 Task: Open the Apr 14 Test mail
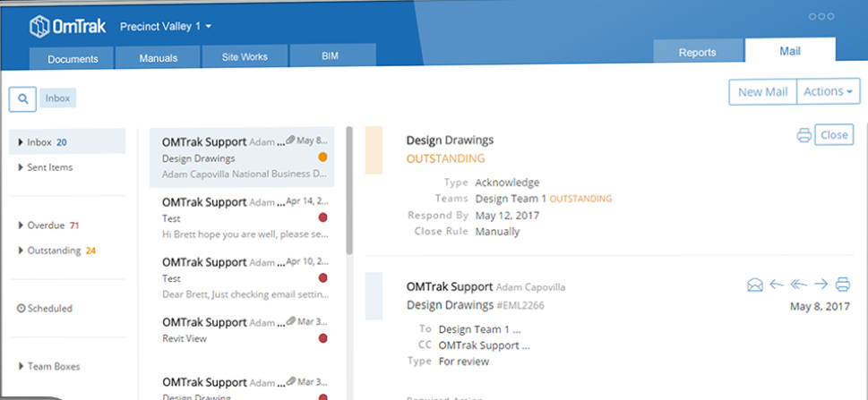tap(242, 218)
